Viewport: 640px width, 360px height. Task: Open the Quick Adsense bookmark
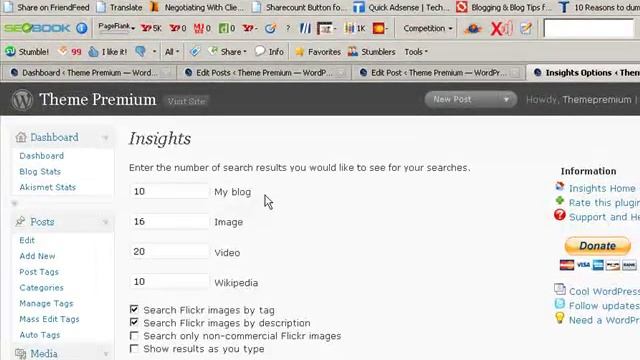(402, 7)
